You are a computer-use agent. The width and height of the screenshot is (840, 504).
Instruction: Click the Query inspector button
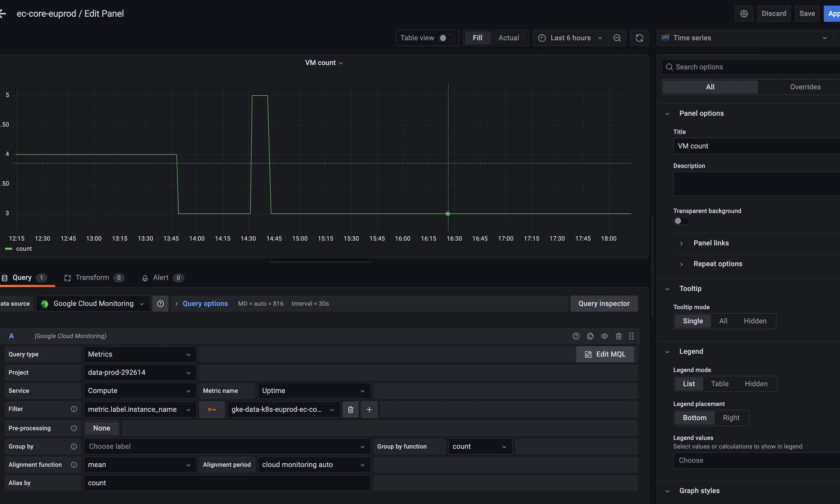click(604, 304)
